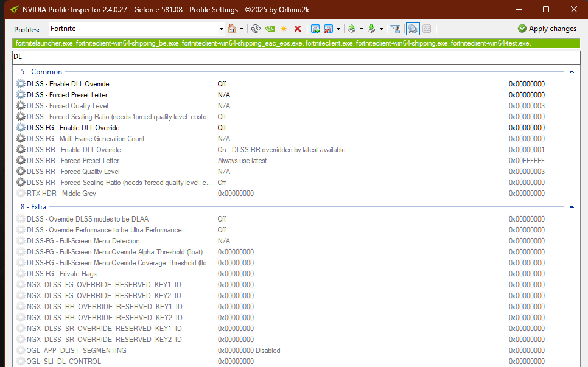Maximize the NVIDIA Profile Inspector window
This screenshot has width=588, height=367.
pyautogui.click(x=546, y=9)
